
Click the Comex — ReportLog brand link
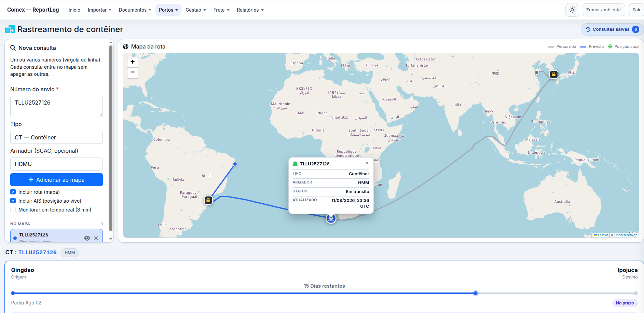coord(33,10)
